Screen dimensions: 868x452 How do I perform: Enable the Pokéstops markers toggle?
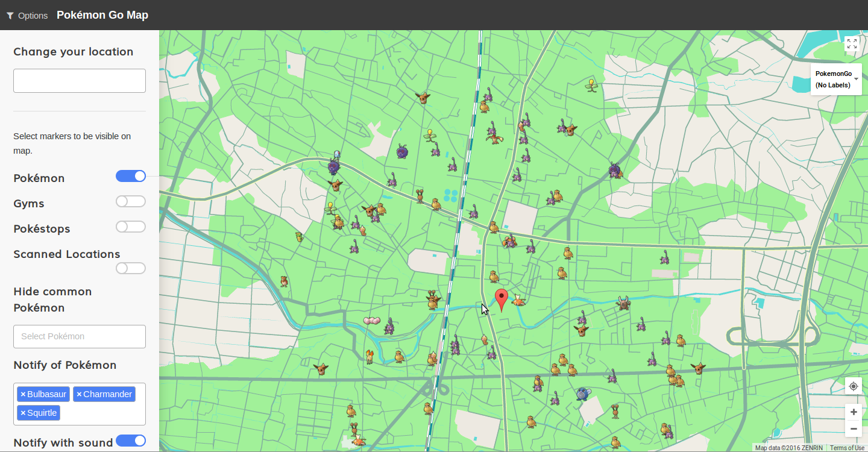131,227
